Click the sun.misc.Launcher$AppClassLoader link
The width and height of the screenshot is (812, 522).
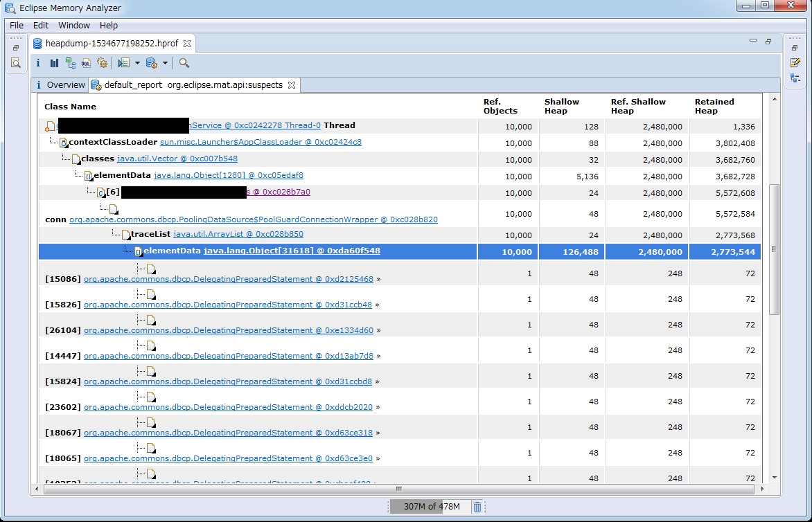pyautogui.click(x=261, y=143)
